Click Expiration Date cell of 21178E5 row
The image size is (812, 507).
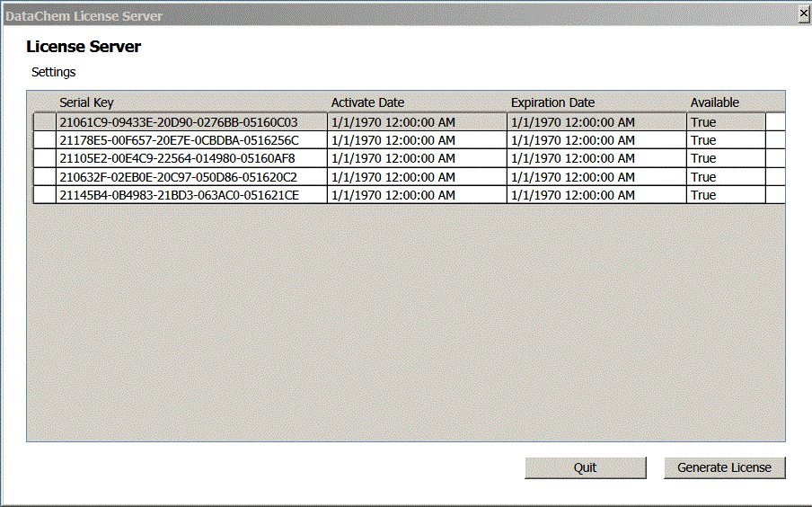click(x=596, y=140)
